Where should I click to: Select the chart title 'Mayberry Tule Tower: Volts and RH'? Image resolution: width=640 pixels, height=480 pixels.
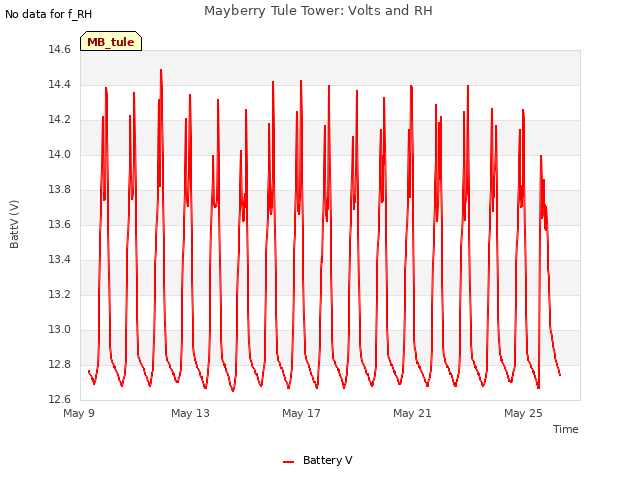coord(318,11)
